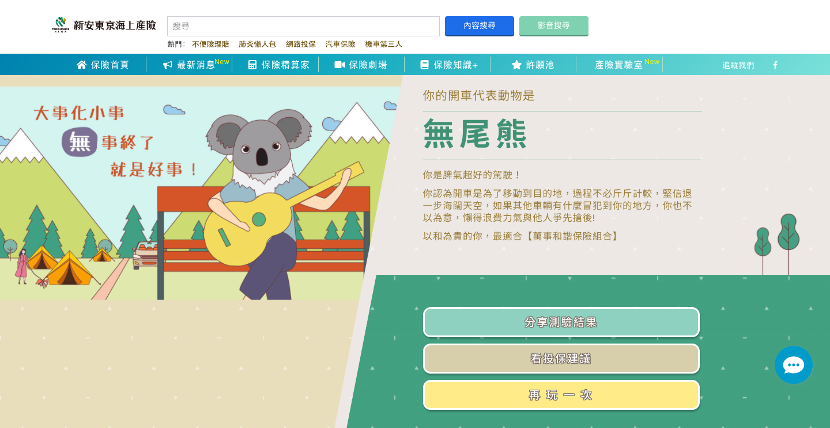
Task: Click 看投保建議 button
Action: 561,359
